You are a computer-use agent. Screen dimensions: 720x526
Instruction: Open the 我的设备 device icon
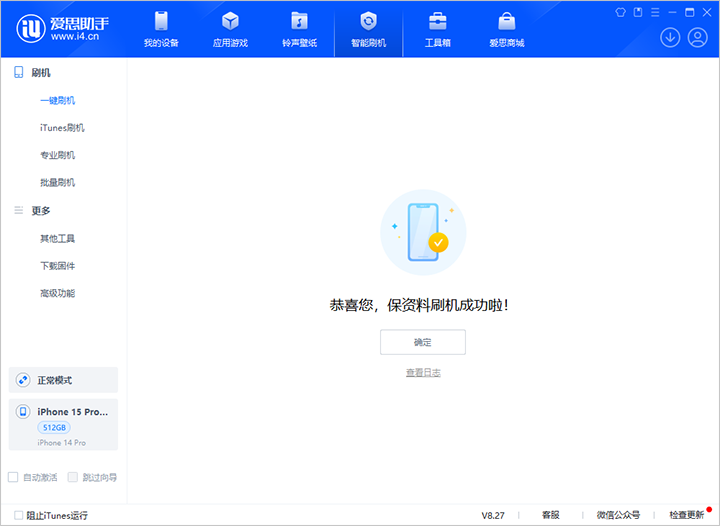[x=161, y=21]
